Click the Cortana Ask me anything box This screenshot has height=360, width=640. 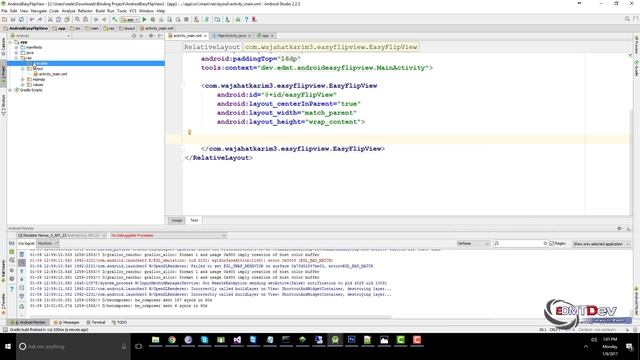tap(73, 347)
